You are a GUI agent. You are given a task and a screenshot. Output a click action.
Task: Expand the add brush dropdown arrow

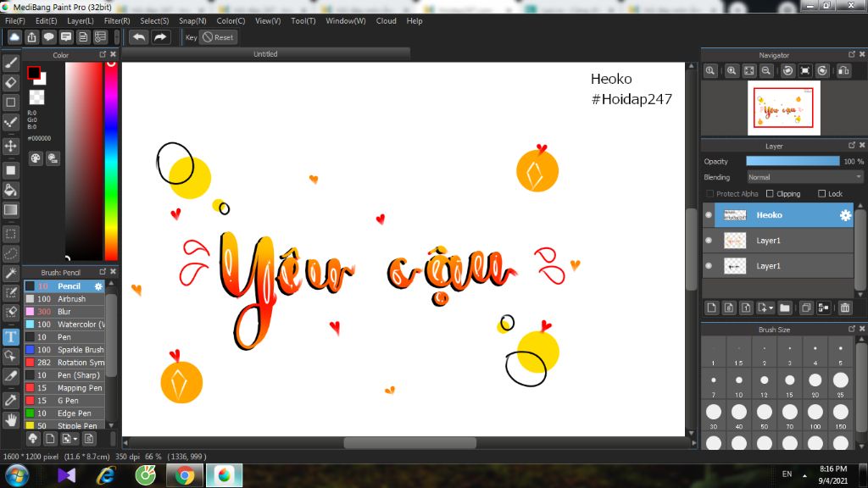(75, 439)
